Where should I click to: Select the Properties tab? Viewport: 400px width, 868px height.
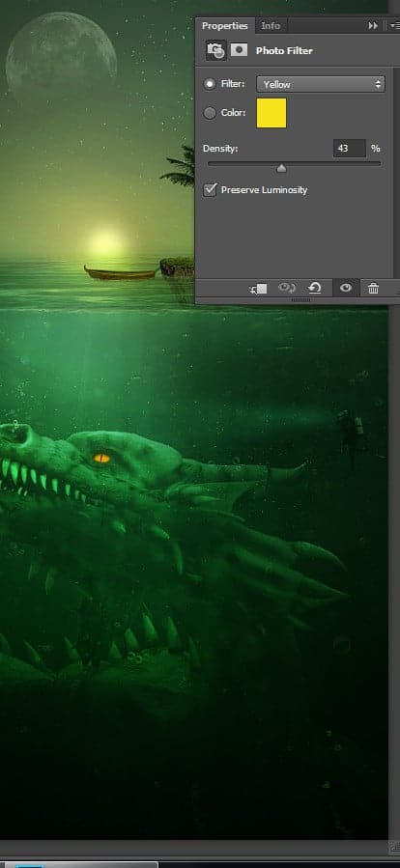(x=224, y=26)
